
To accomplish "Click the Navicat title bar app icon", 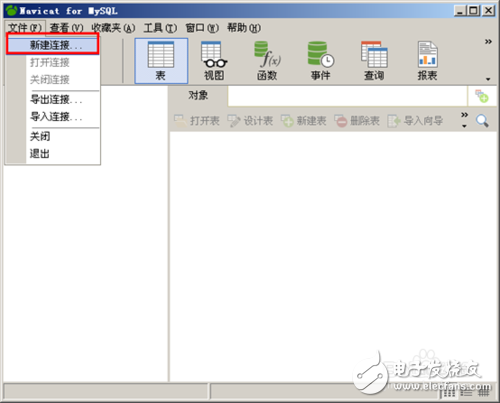I will (11, 11).
